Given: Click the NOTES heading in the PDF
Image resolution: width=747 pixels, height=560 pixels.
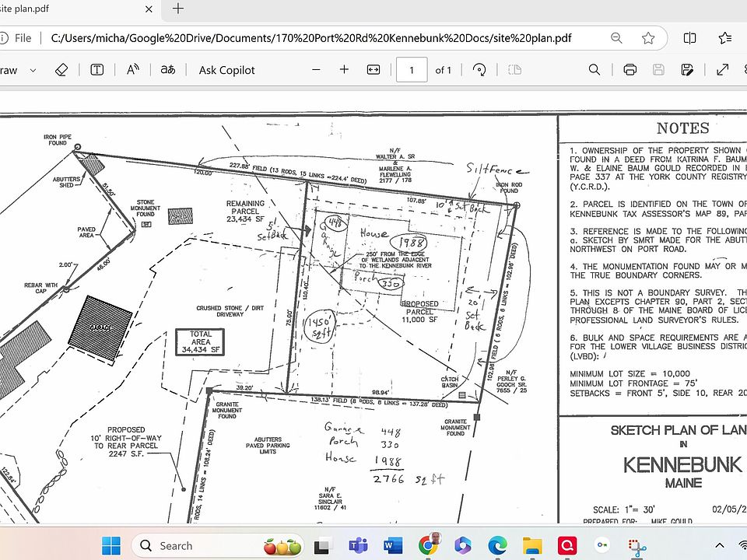Looking at the screenshot, I should tap(682, 128).
